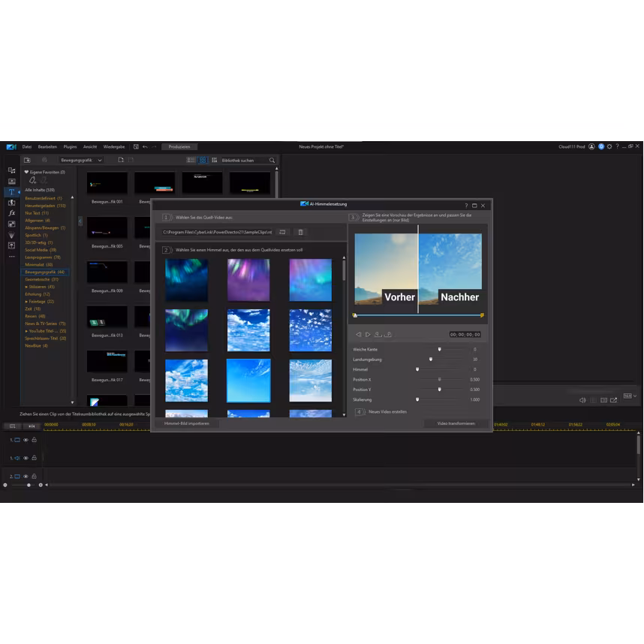Click the Himmel-Bild importieren button
Viewport: 644px width, 644px height.
(187, 423)
